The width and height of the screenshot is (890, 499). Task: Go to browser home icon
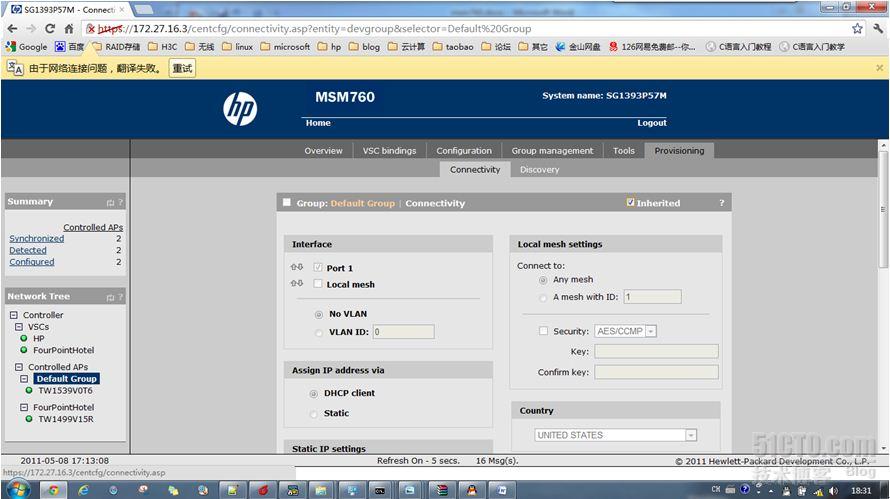tap(69, 28)
